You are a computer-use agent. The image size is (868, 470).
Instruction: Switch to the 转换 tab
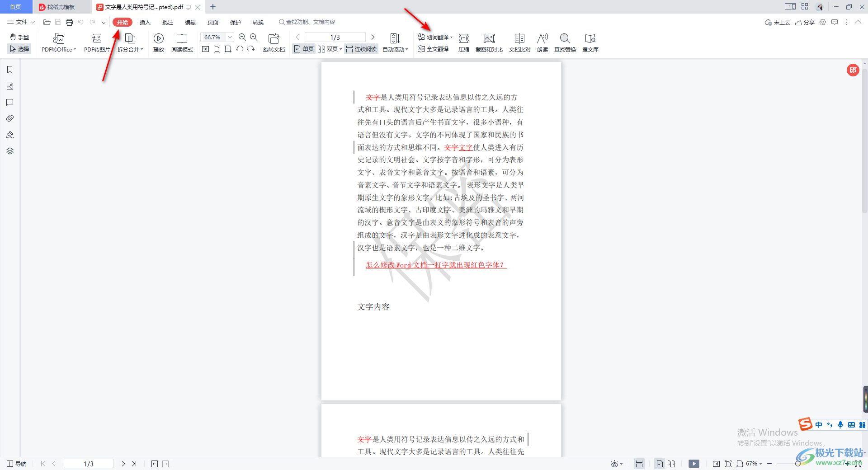[x=258, y=22]
